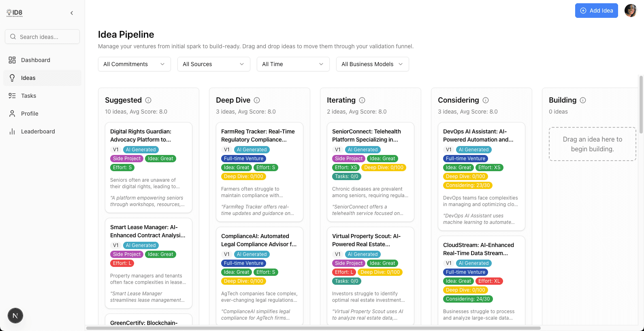The image size is (644, 331).
Task: Click the info icon next to Suggested
Action: [148, 100]
